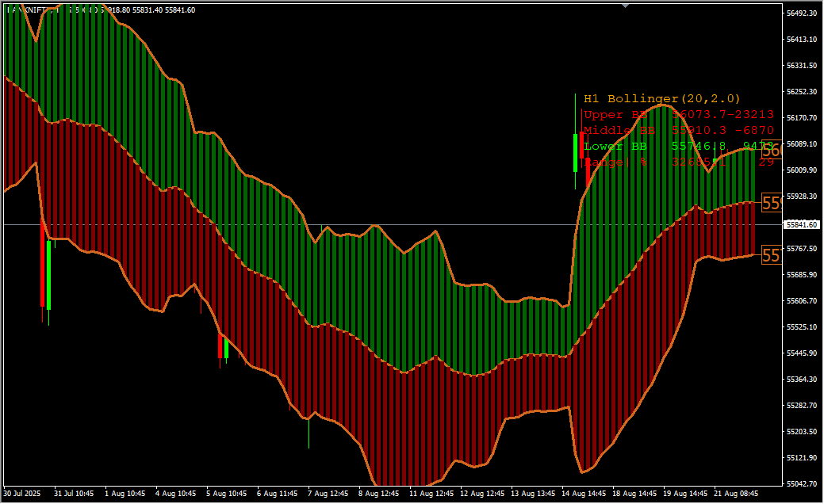Screen dimensions: 824x504
Task: Select the small red candle near 5 Aug
Action: coord(220,346)
